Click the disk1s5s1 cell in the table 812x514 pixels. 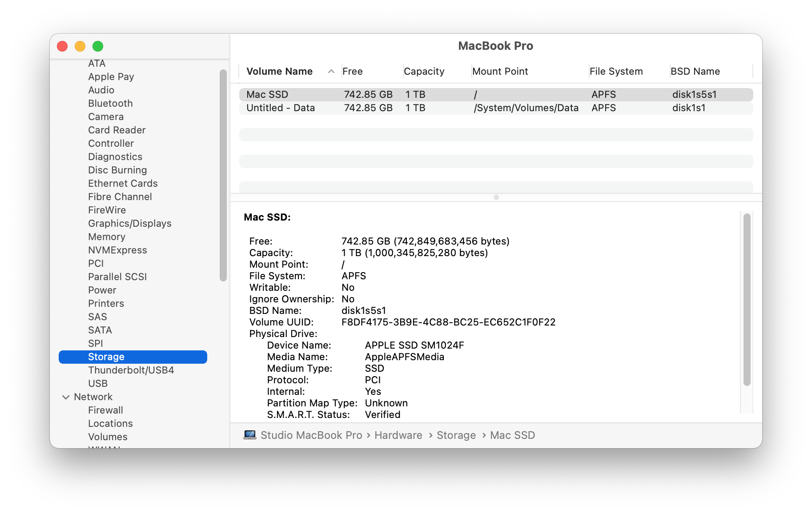click(x=695, y=94)
